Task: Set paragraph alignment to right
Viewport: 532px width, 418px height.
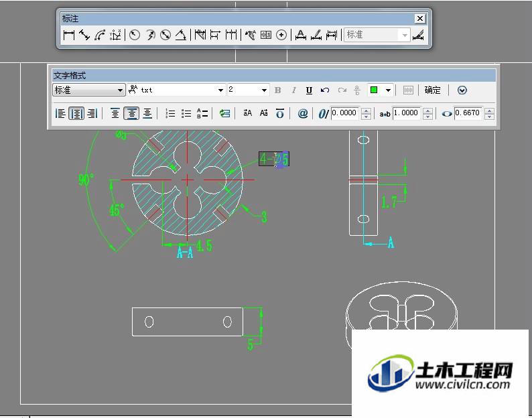Action: tap(92, 113)
